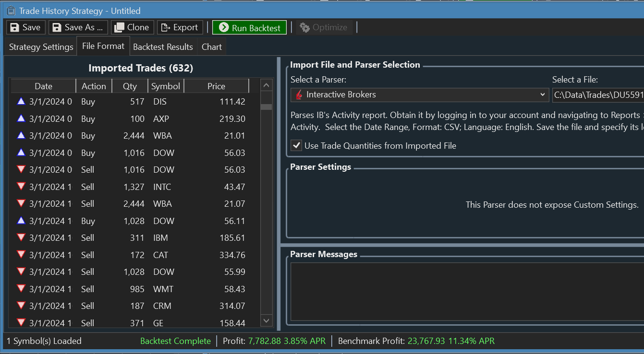The height and width of the screenshot is (354, 644).
Task: Click the 1 Symbol(s) Loaded status text
Action: tap(44, 341)
